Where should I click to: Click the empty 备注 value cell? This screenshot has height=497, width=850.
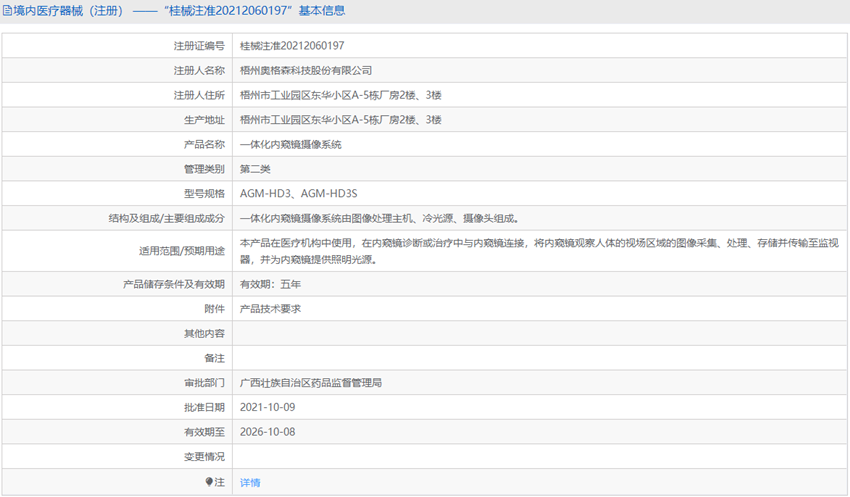(540, 358)
